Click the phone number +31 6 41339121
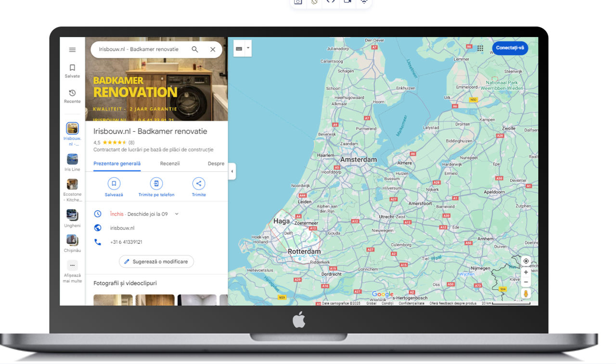 (x=126, y=242)
